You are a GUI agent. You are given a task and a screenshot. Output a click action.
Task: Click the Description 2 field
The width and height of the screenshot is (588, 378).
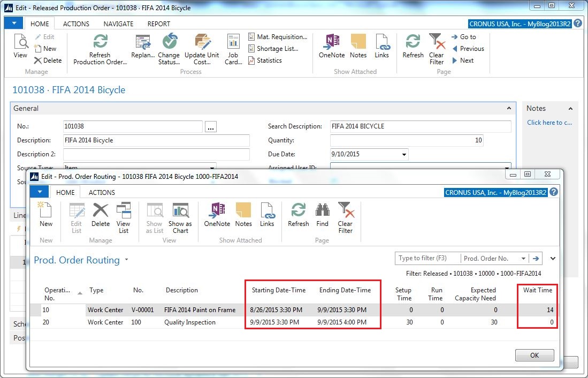[x=156, y=154]
